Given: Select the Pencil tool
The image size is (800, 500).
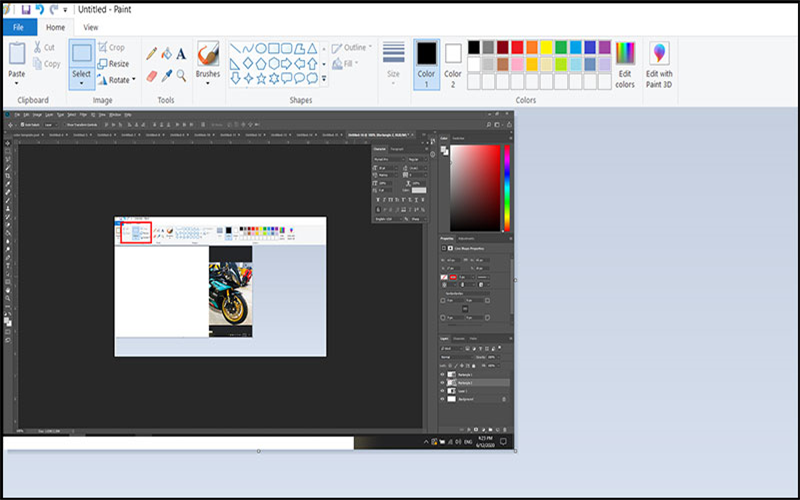Looking at the screenshot, I should 152,54.
